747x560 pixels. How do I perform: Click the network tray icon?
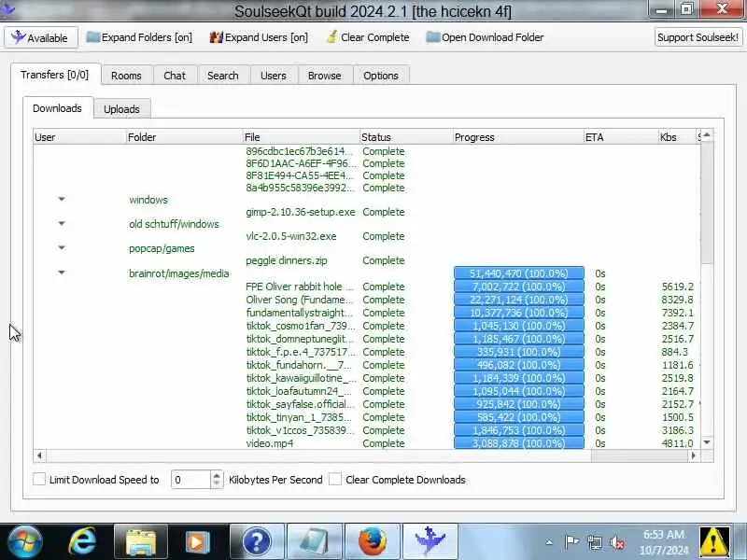(x=595, y=542)
